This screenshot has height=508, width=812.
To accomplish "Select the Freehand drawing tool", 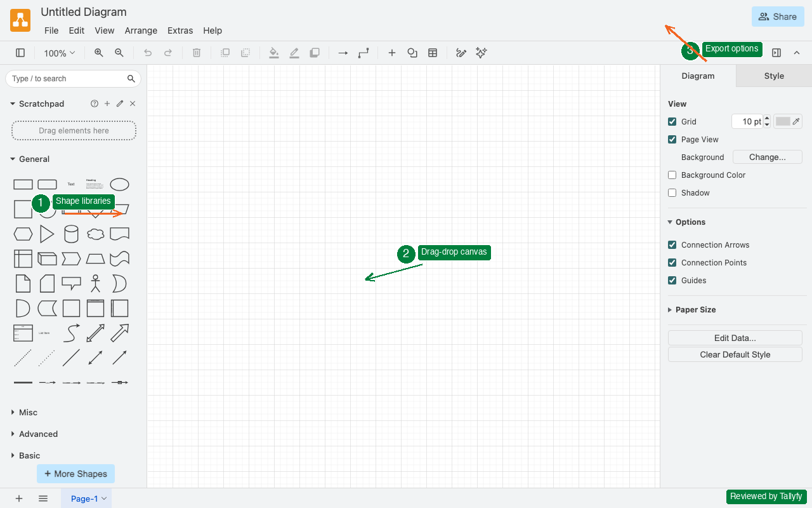I will tap(461, 53).
